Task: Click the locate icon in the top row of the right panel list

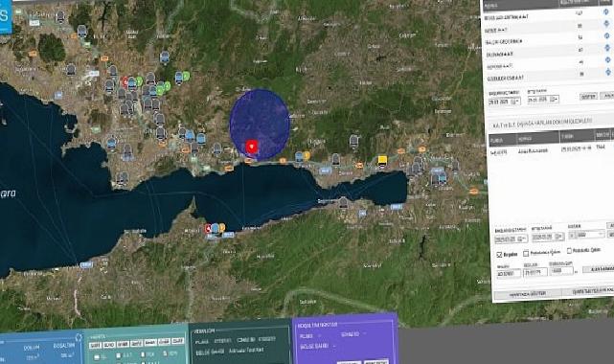Action: (606, 12)
